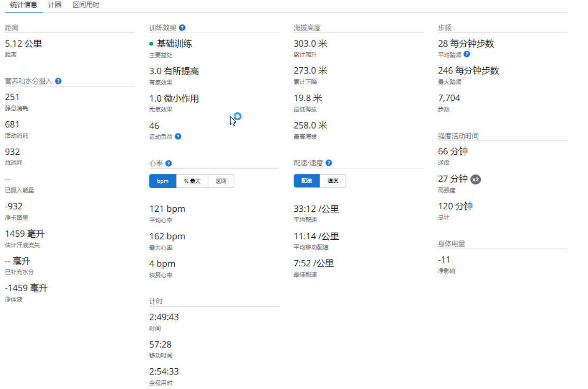This screenshot has width=588, height=389.
Task: Switch to the 计圈 tab
Action: coord(55,5)
